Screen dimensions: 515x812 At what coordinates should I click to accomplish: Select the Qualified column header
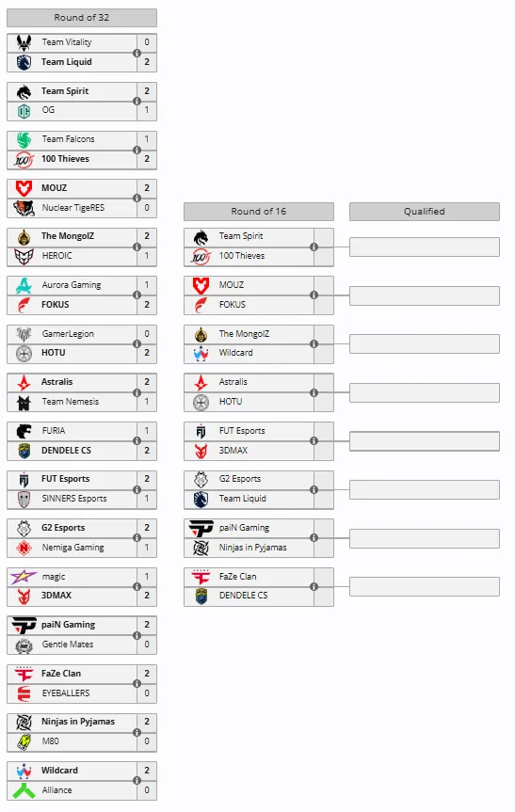(425, 212)
